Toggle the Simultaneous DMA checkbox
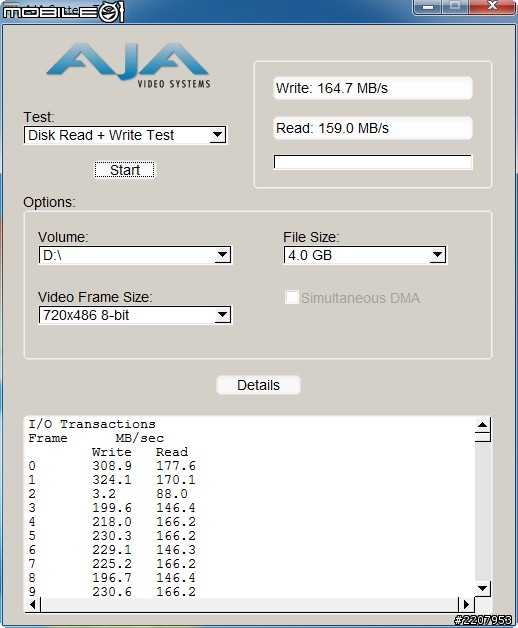 pyautogui.click(x=292, y=298)
